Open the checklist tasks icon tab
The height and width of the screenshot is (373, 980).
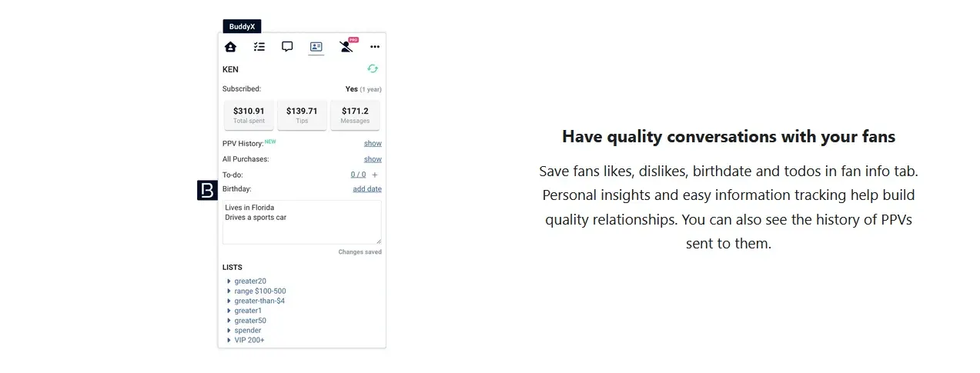pos(259,47)
